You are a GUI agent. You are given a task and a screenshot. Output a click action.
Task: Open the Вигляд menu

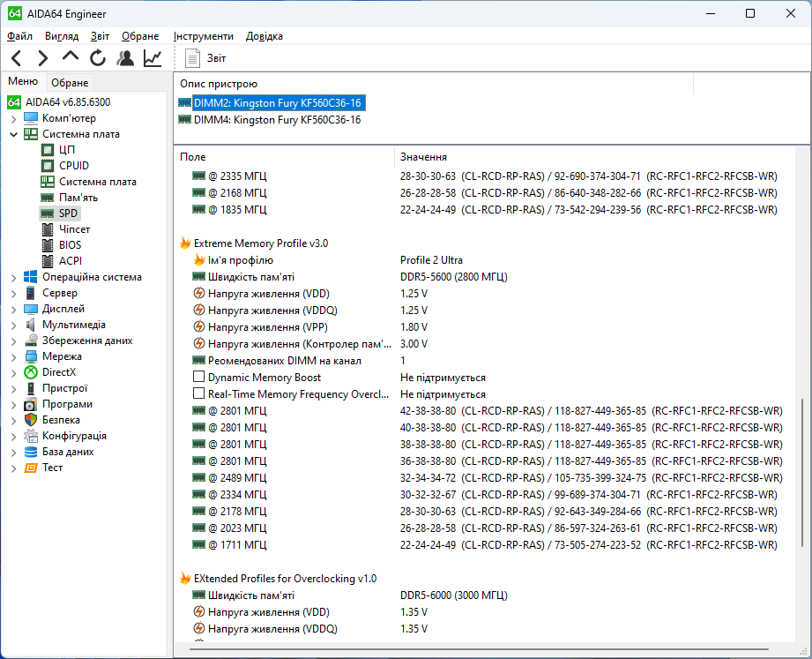point(62,36)
